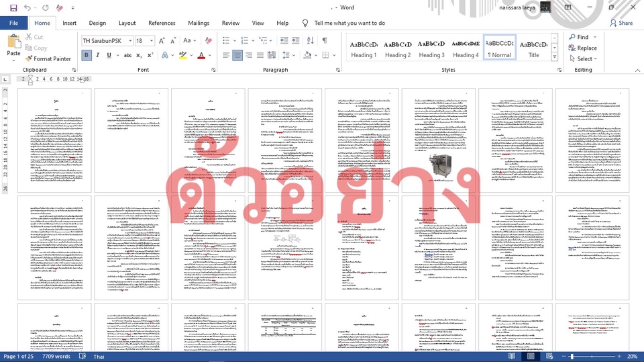Select Print Layout view in status bar

531,356
